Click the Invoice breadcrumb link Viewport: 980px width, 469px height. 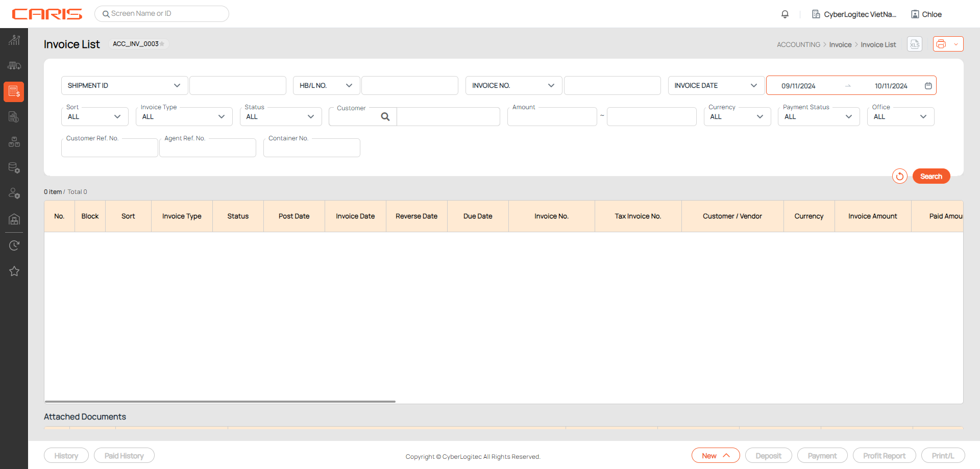[840, 45]
